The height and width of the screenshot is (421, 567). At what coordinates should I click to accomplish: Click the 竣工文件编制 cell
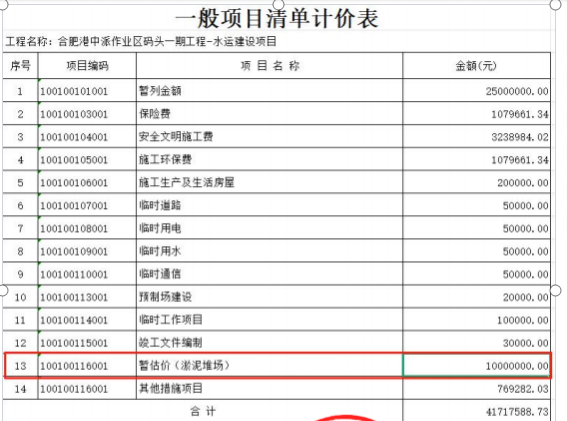pos(269,343)
